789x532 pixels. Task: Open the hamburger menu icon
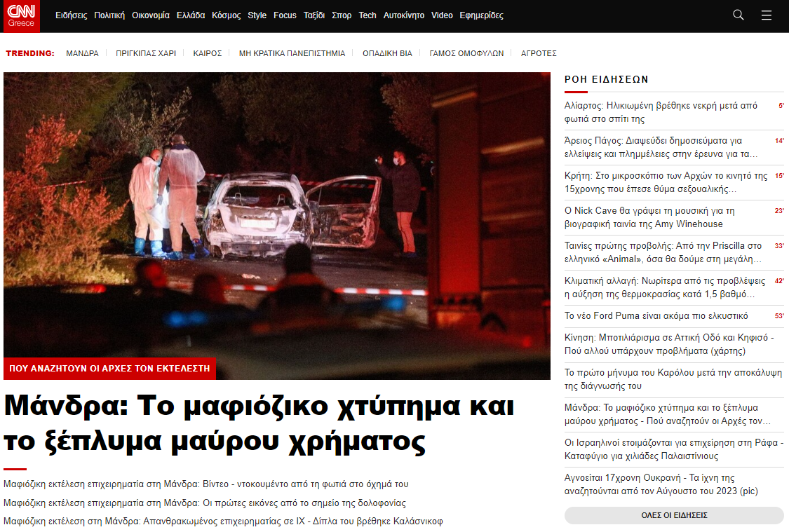tap(767, 15)
